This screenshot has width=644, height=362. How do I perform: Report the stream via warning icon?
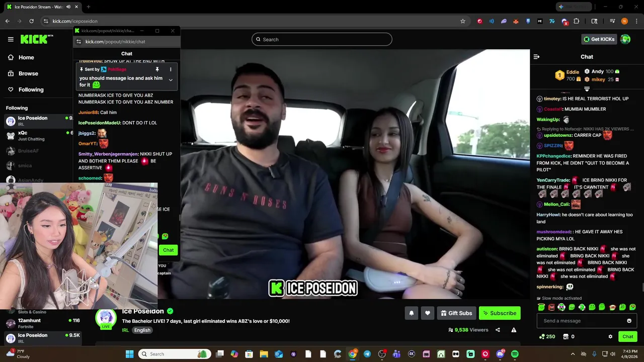[514, 330]
